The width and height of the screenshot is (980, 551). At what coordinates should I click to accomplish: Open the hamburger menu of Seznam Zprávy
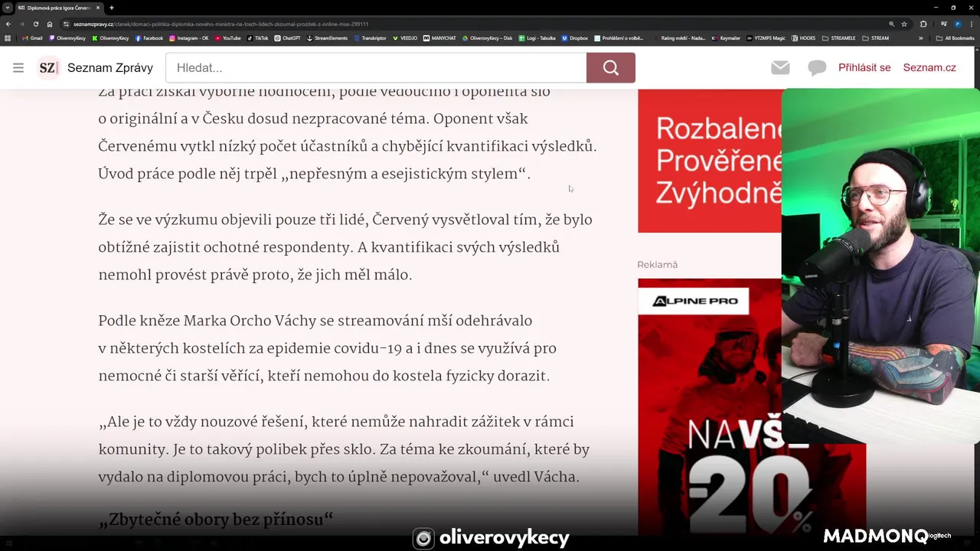point(18,67)
